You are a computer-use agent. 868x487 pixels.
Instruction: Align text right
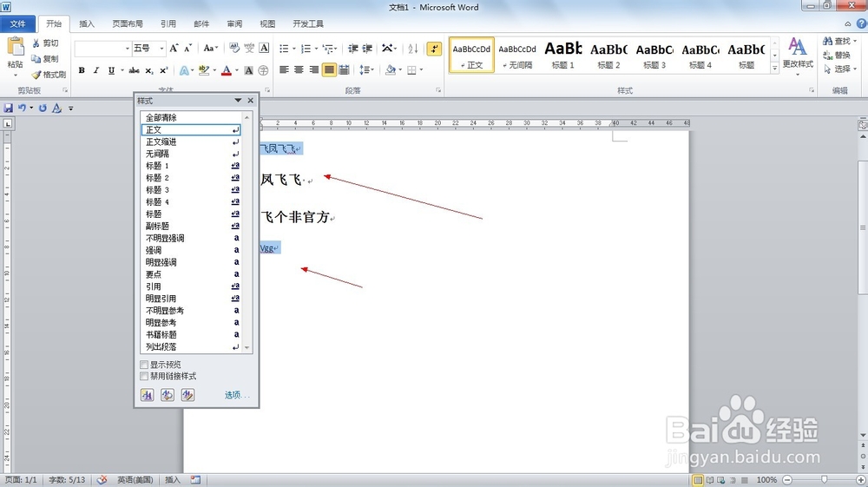click(x=314, y=69)
